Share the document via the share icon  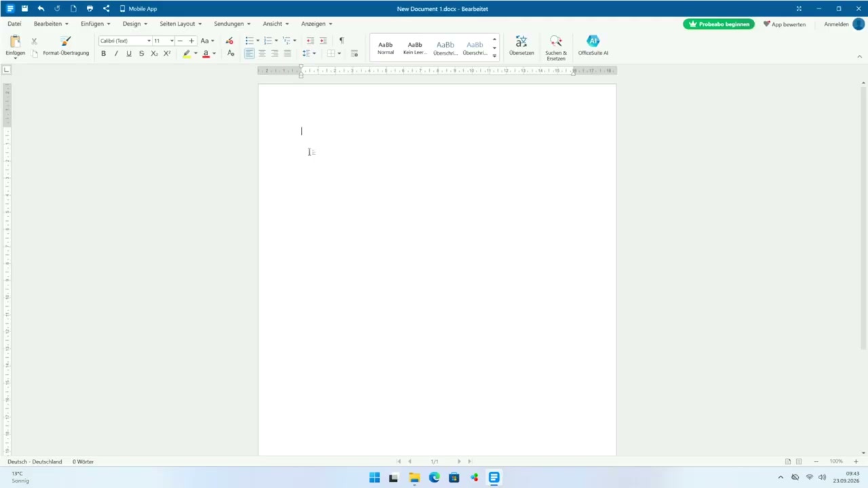coord(106,9)
